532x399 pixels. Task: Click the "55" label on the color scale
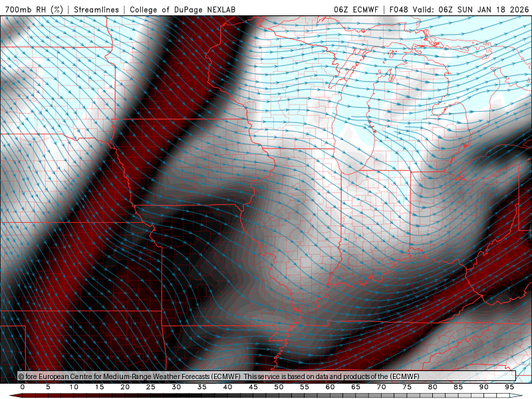click(305, 387)
